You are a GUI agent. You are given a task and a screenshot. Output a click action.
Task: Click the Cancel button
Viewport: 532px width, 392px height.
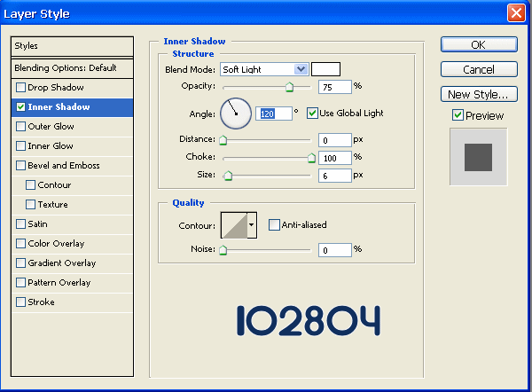pyautogui.click(x=479, y=69)
